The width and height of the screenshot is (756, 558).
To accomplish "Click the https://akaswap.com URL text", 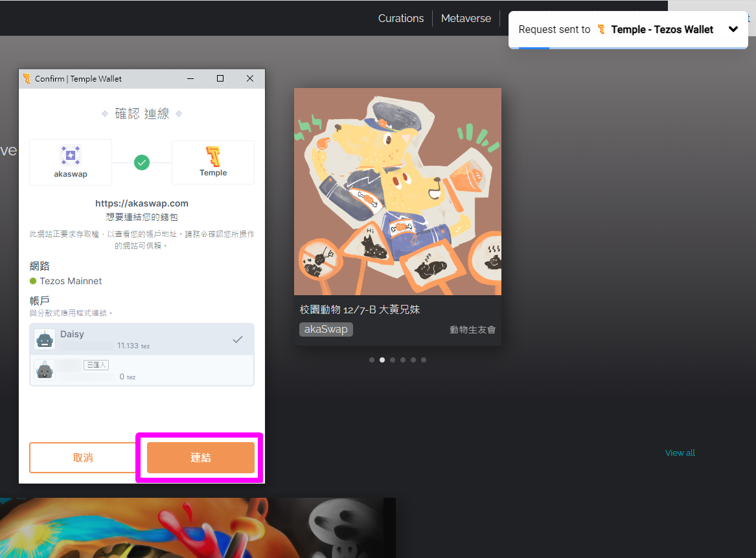I will [142, 203].
